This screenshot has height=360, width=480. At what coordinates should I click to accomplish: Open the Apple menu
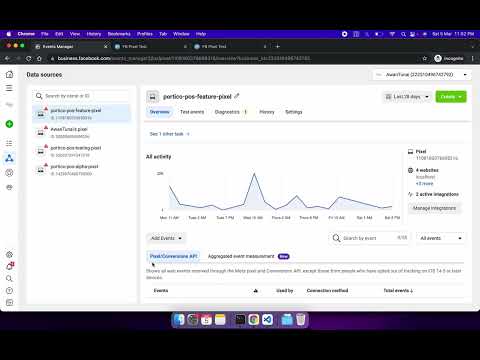[9, 34]
